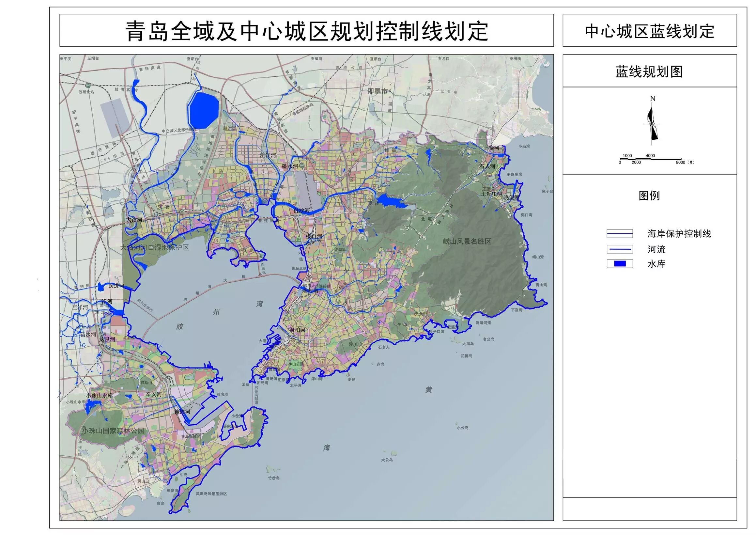Click the 海泊河 river label
The image size is (756, 535).
point(297,329)
